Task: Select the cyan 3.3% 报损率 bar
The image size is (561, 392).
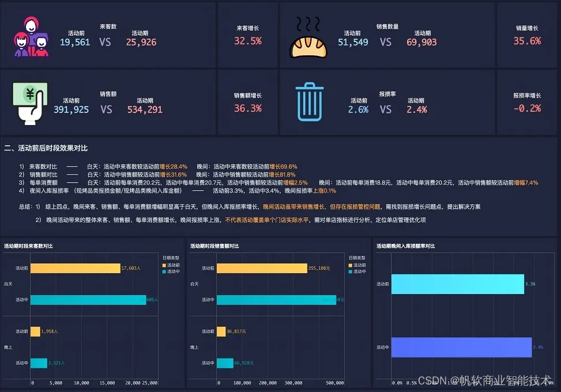Action: coord(458,284)
